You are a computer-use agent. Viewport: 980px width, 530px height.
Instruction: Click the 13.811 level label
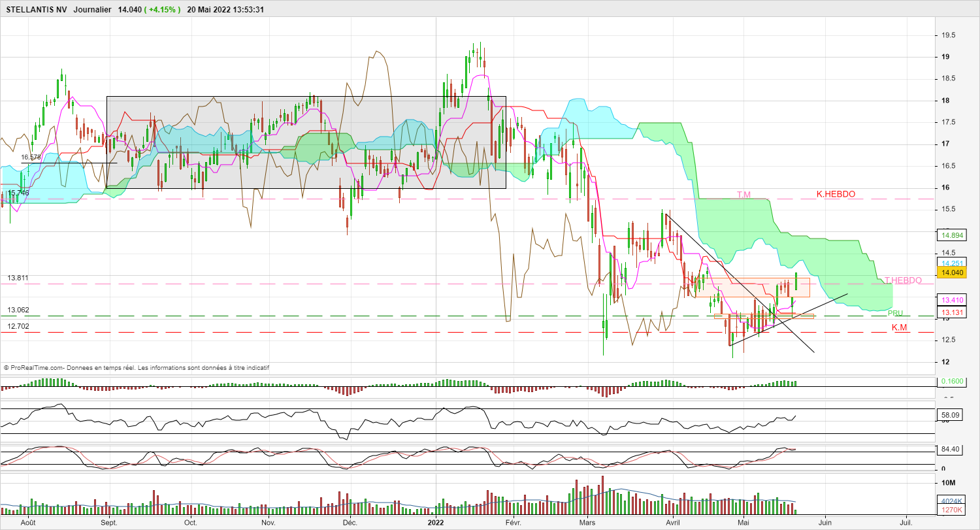click(18, 278)
